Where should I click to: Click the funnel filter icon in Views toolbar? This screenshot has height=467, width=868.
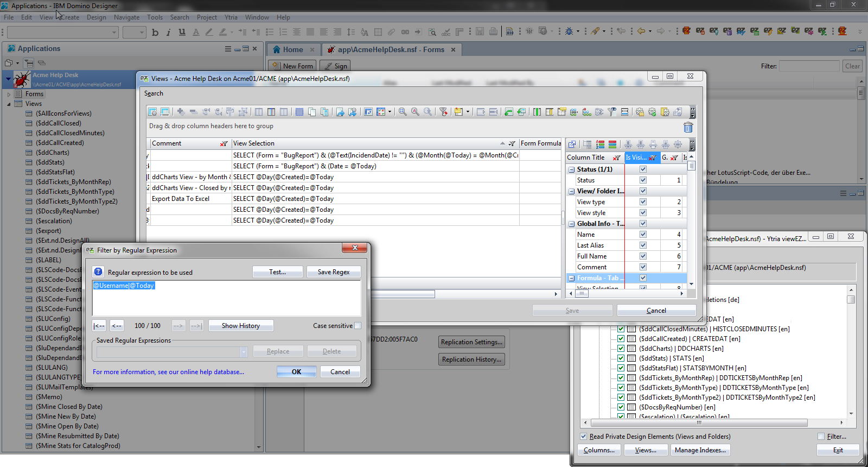(x=443, y=112)
